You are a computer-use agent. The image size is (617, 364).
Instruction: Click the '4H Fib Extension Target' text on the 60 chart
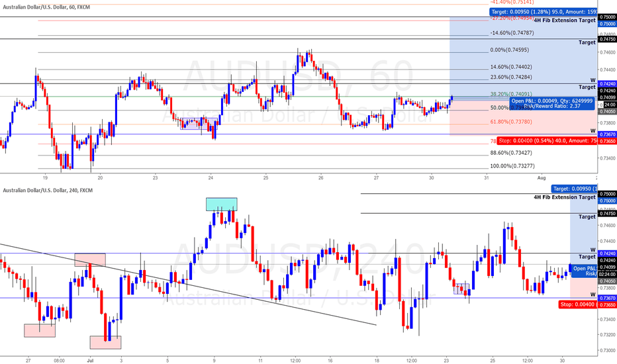(565, 21)
